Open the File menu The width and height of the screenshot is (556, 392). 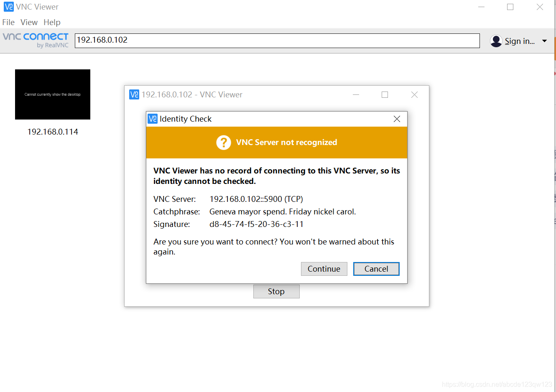pos(8,22)
